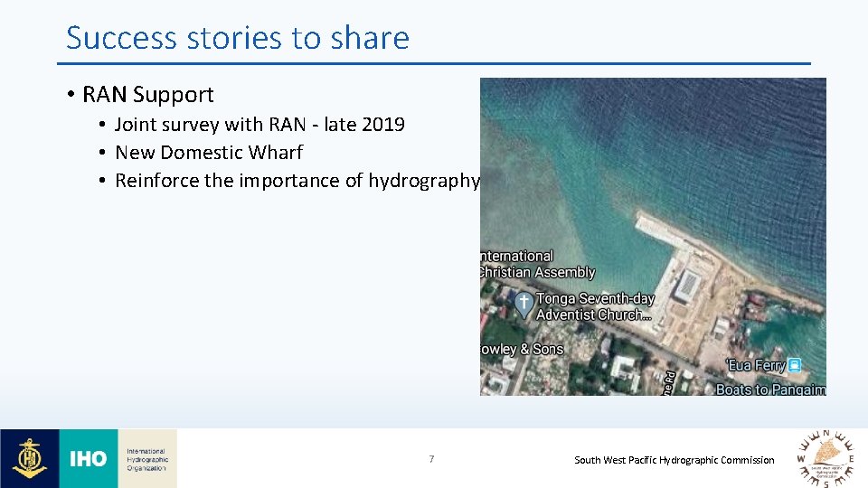The image size is (868, 488).
Task: Click the IHO anchor crest emblem
Action: coord(29,458)
